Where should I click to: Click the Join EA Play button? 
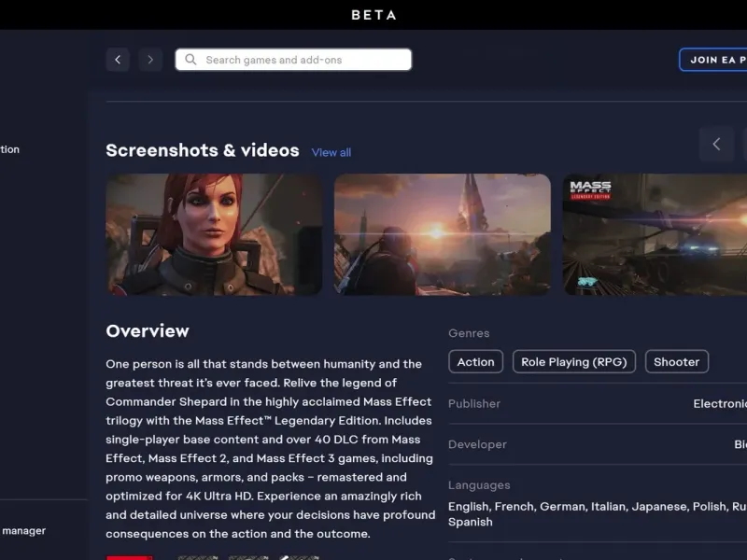713,60
